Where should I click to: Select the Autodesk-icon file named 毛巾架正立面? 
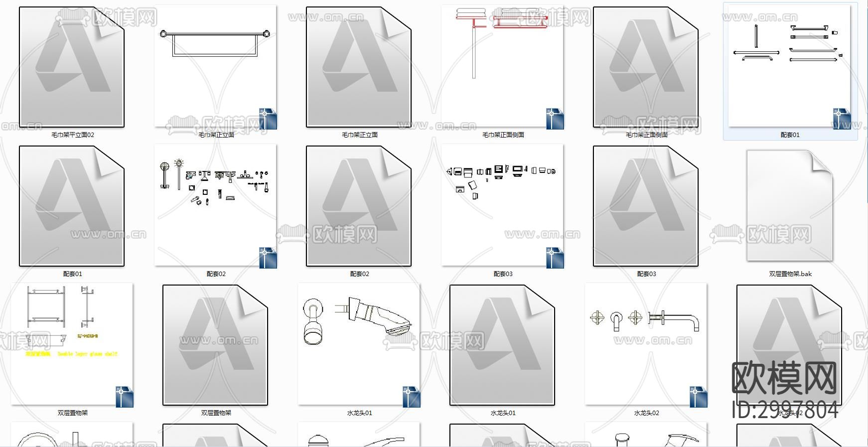(359, 67)
